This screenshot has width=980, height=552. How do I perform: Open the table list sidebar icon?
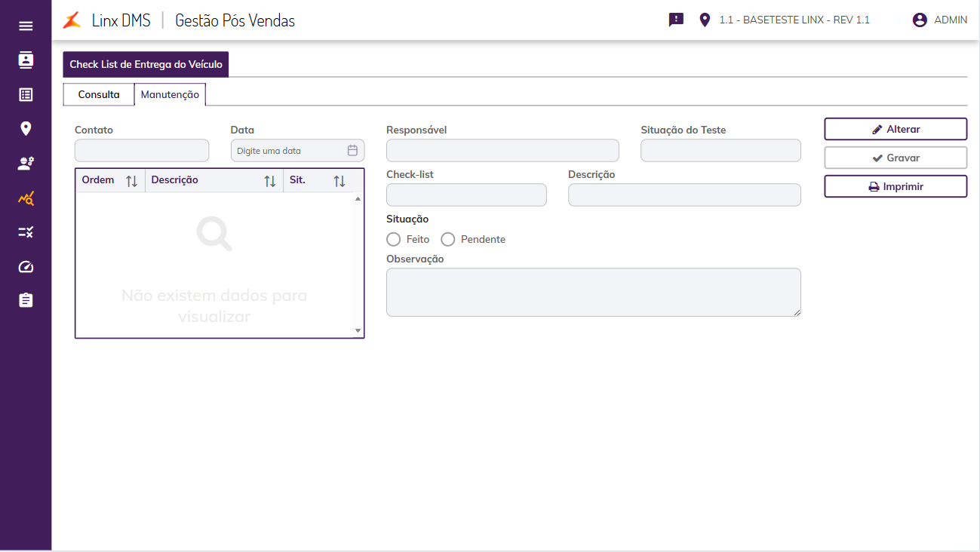click(26, 95)
